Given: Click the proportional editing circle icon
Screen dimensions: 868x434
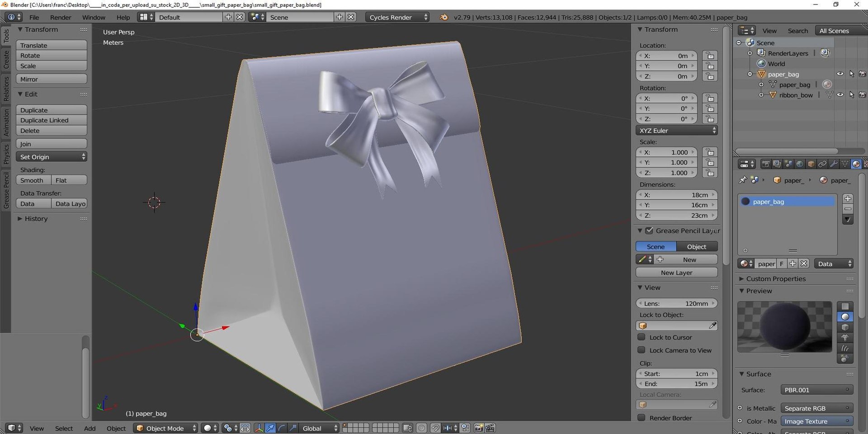Looking at the screenshot, I should (421, 428).
